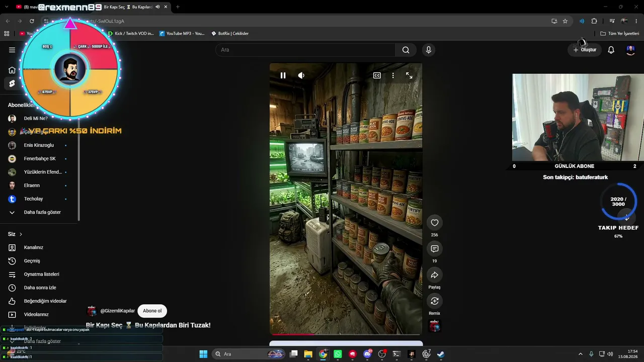
Task: Open the YouTube account avatar menu
Action: pyautogui.click(x=630, y=50)
